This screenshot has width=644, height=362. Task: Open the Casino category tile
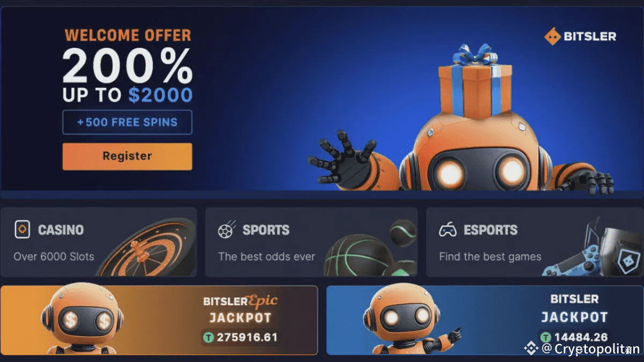coord(98,242)
